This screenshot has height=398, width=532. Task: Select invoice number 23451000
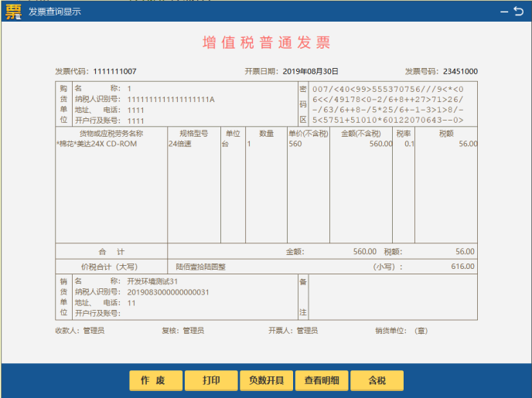pos(460,72)
